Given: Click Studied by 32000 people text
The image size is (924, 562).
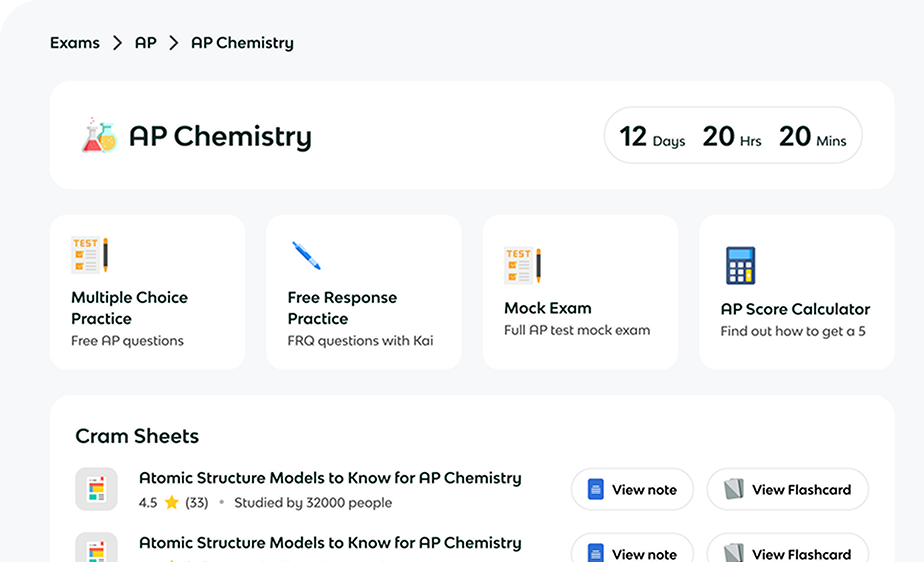Looking at the screenshot, I should pos(313,503).
